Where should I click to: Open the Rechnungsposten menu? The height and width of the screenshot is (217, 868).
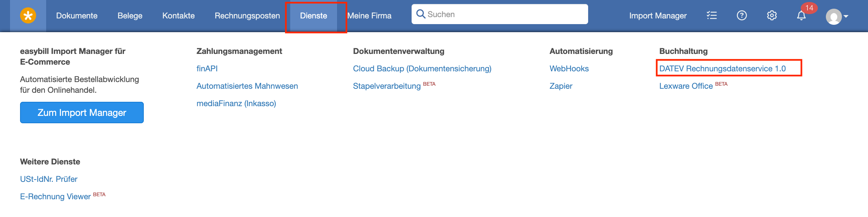coord(247,15)
